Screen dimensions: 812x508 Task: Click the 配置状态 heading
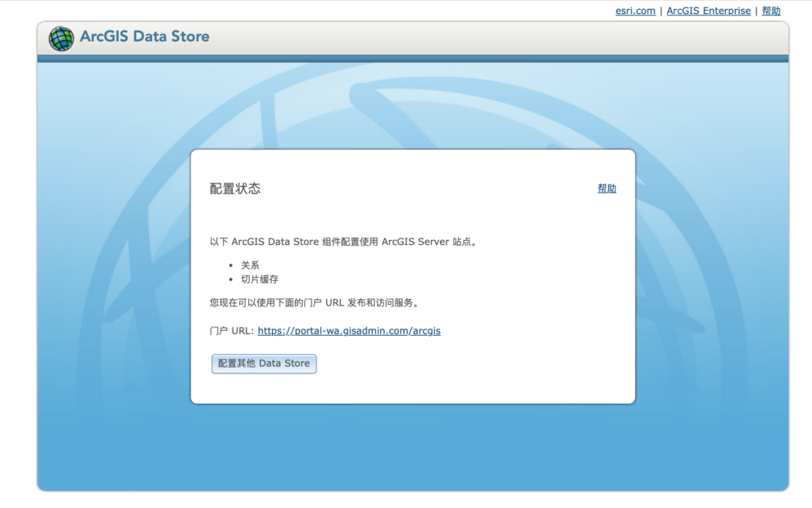coord(234,188)
